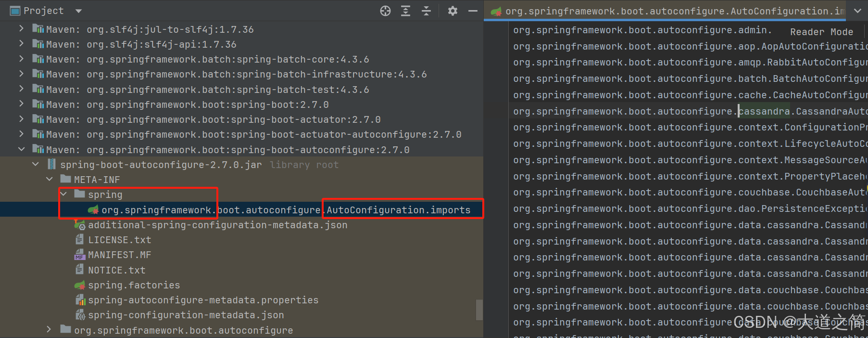Expand Maven spring-batch-core:4.3.6 library

pyautogui.click(x=21, y=59)
